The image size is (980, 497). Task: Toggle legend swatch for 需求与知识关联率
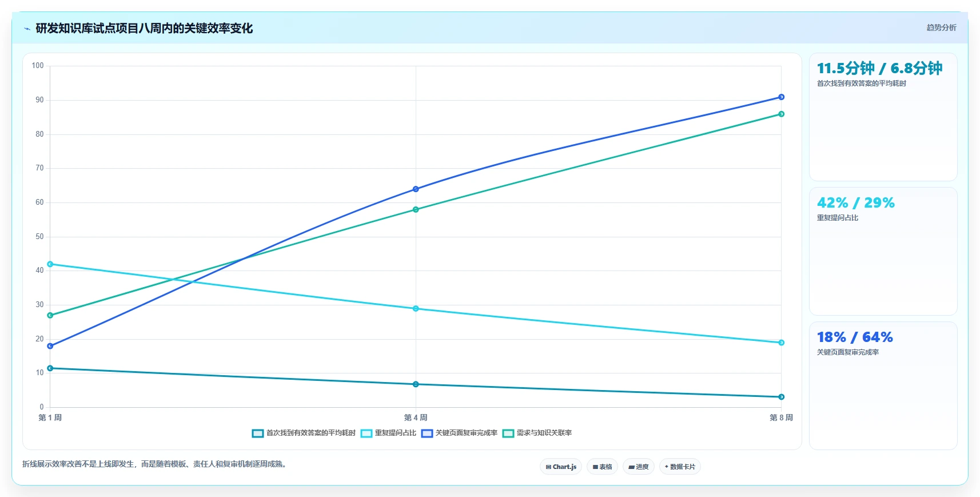pyautogui.click(x=508, y=434)
